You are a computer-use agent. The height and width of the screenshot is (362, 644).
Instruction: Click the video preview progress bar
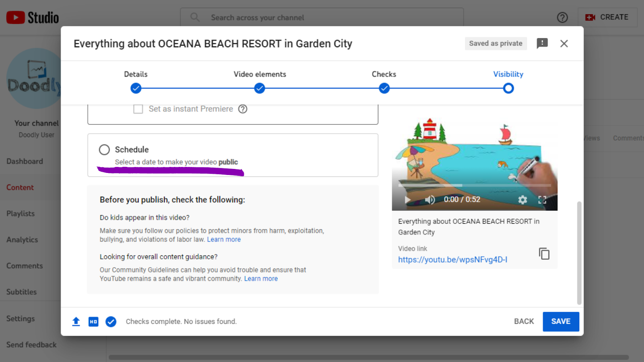point(475,185)
